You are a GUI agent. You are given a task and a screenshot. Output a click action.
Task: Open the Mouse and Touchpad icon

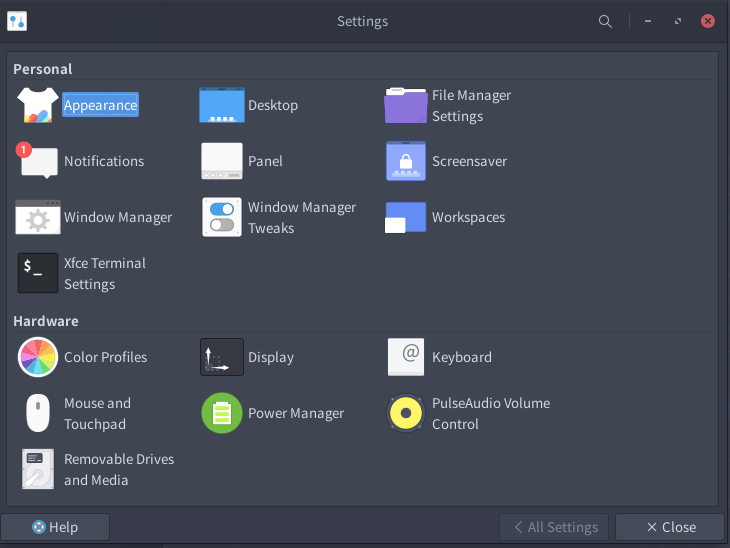point(38,413)
